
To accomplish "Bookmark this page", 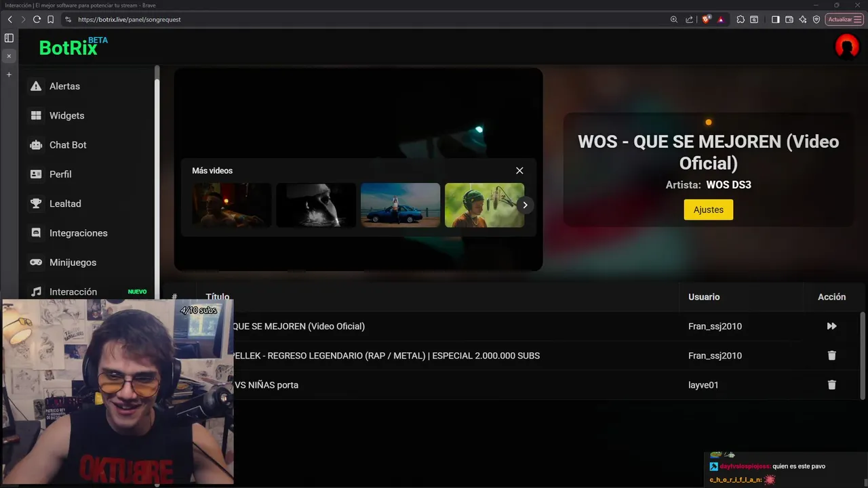I will point(50,20).
